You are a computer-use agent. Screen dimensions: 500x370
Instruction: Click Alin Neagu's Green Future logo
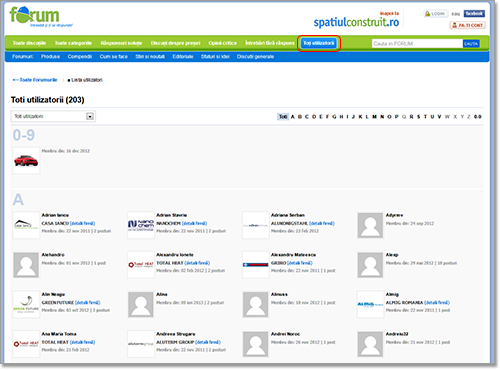click(26, 304)
